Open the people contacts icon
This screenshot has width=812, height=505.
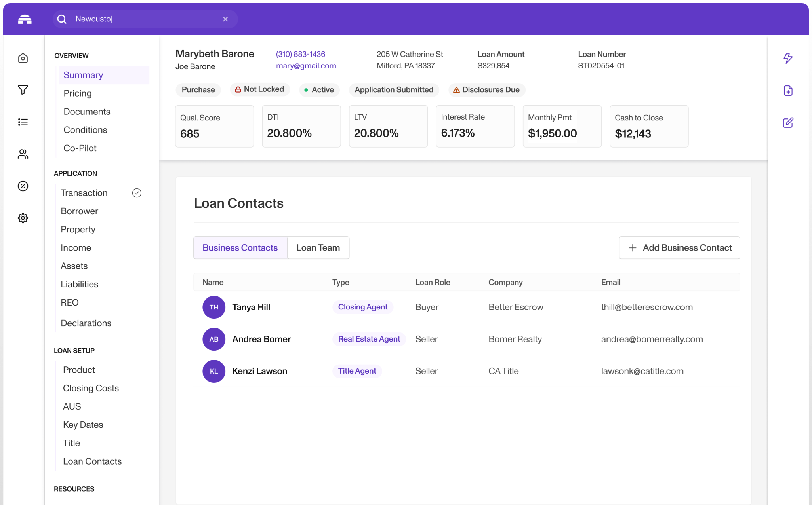pyautogui.click(x=23, y=154)
